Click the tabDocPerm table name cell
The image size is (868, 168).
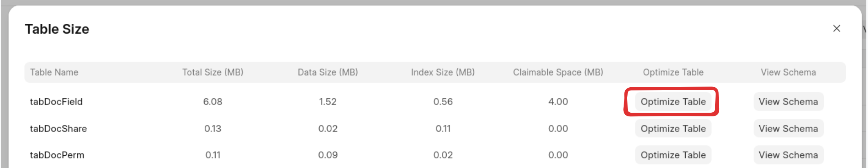pos(57,155)
